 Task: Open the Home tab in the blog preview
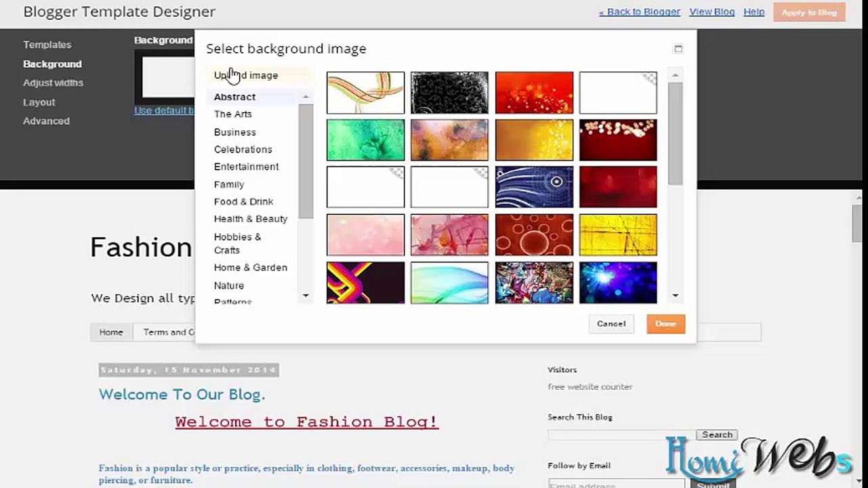111,332
